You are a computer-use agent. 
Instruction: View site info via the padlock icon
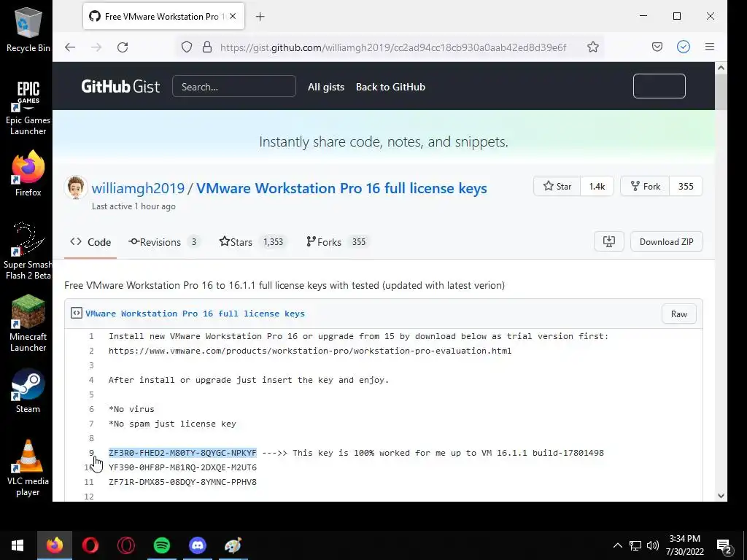[206, 47]
